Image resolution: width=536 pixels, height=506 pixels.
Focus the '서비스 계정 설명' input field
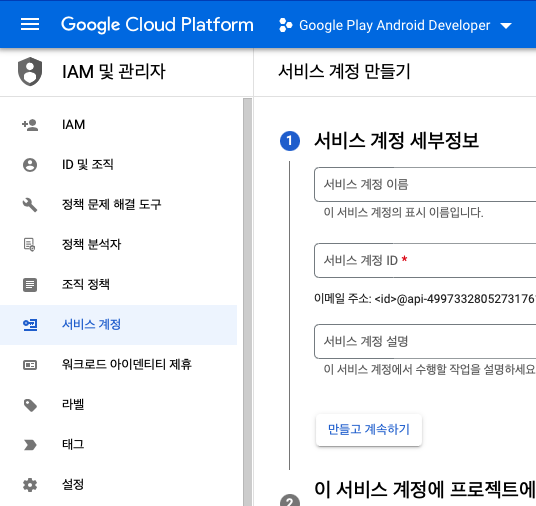coord(425,341)
